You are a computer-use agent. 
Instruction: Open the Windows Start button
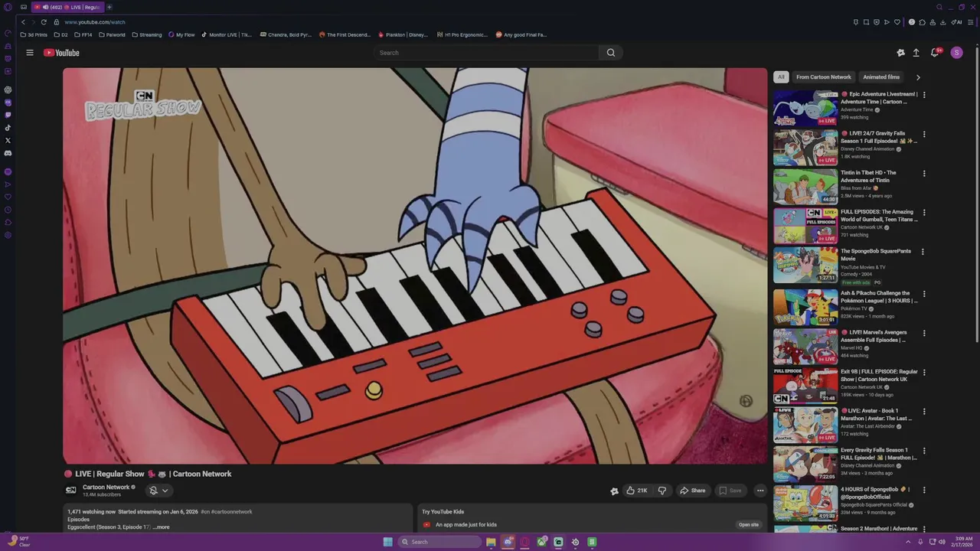(x=388, y=542)
